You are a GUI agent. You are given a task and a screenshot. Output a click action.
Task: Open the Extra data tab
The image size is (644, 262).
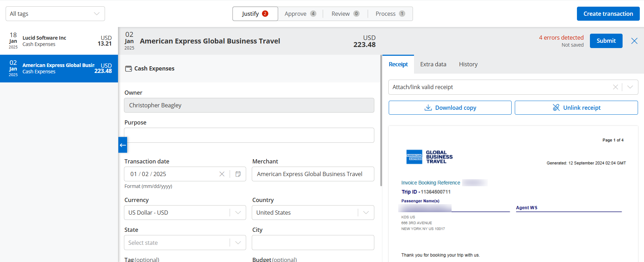(x=433, y=64)
